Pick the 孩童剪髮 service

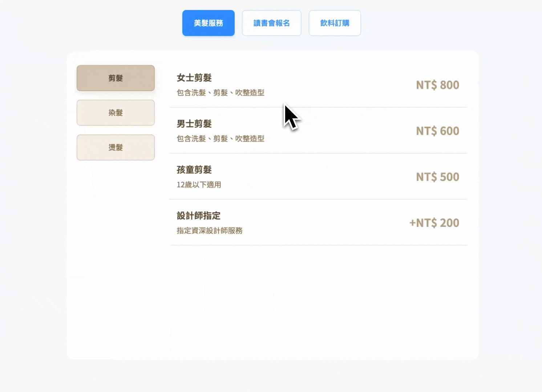tap(318, 177)
